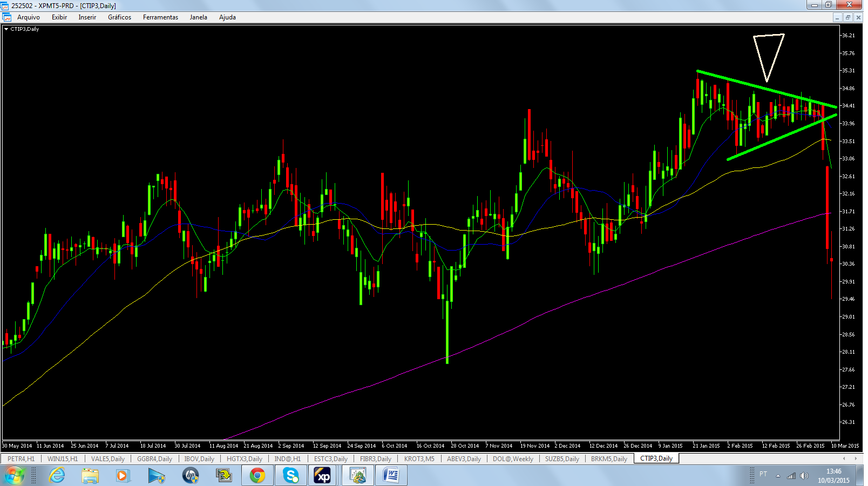This screenshot has height=486, width=868.
Task: Switch to the IBOV,Daily chart tab
Action: [x=199, y=458]
